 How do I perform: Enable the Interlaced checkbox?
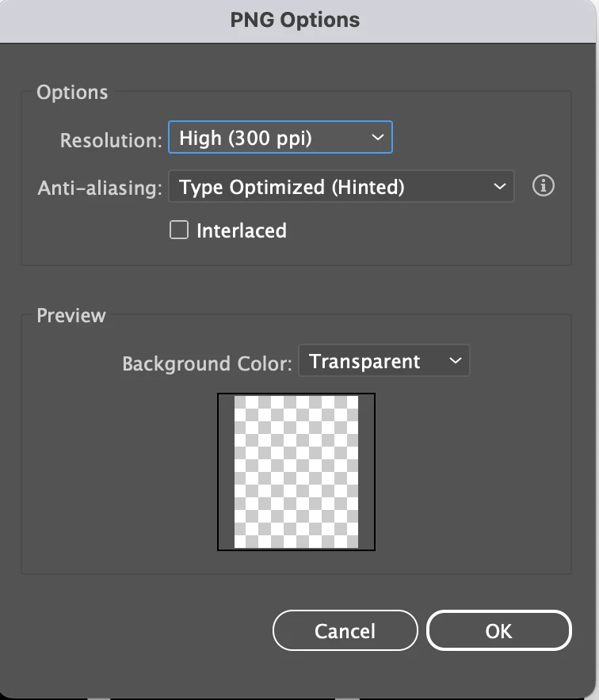click(180, 230)
